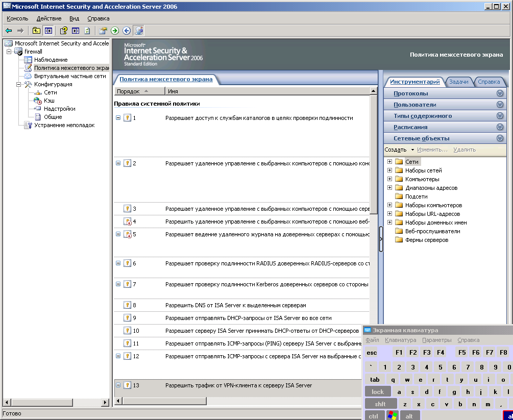Screen dimensions: 513x420
Task: Expand the Наборы сетей folder
Action: (x=390, y=170)
